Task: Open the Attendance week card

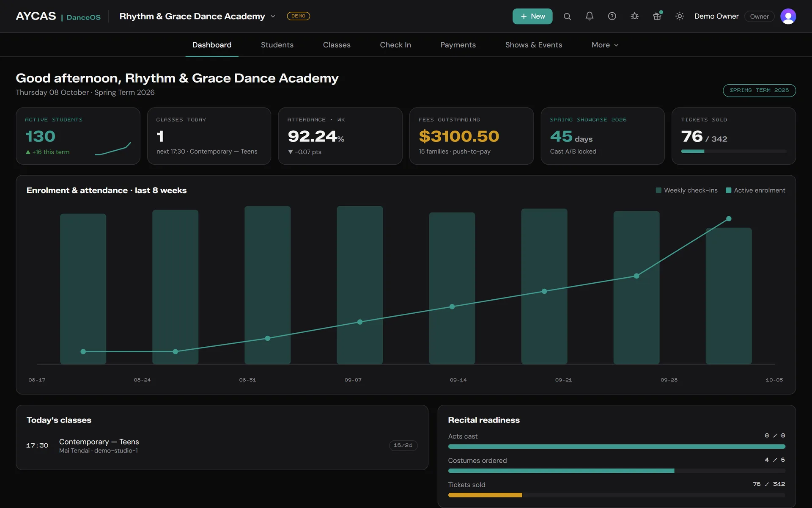Action: tap(340, 136)
